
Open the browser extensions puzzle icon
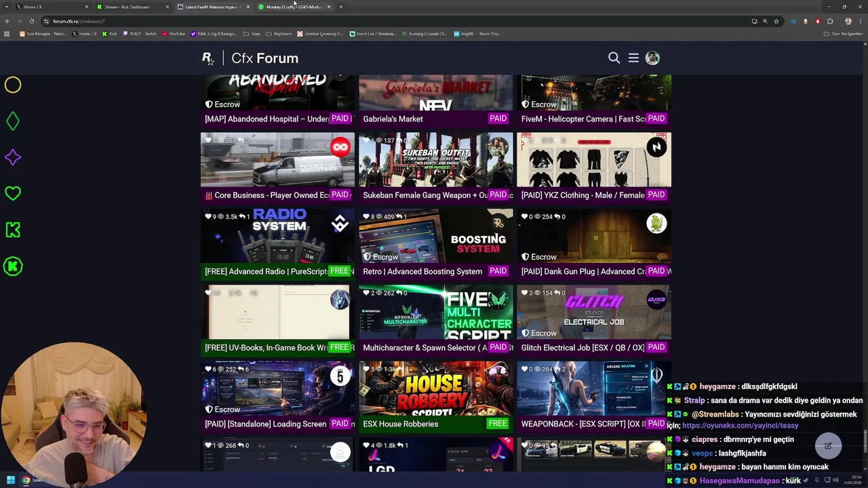pos(830,21)
